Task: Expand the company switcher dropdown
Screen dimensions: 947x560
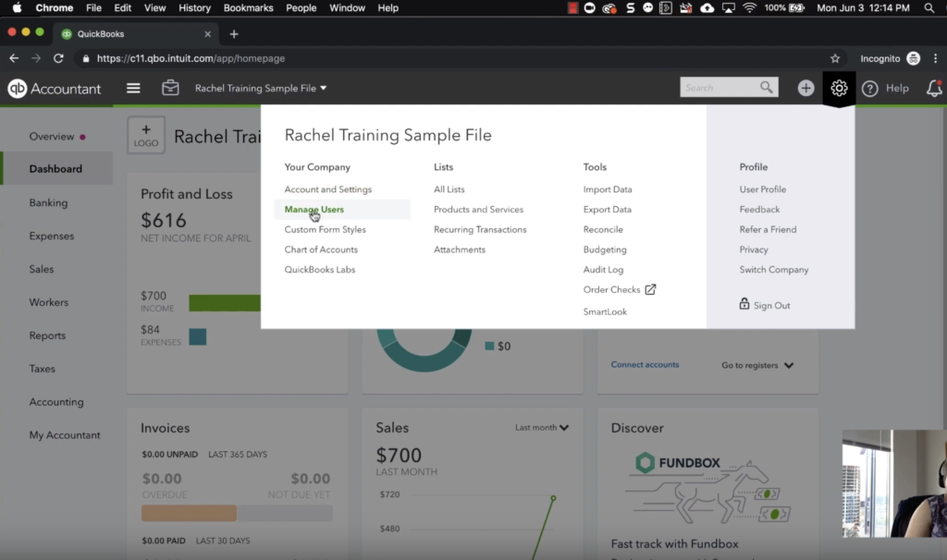Action: [x=261, y=88]
